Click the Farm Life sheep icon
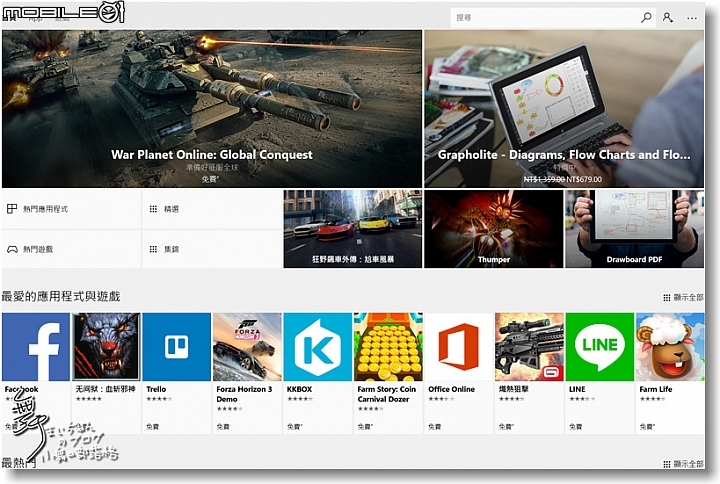The height and width of the screenshot is (484, 720). pyautogui.click(x=670, y=347)
